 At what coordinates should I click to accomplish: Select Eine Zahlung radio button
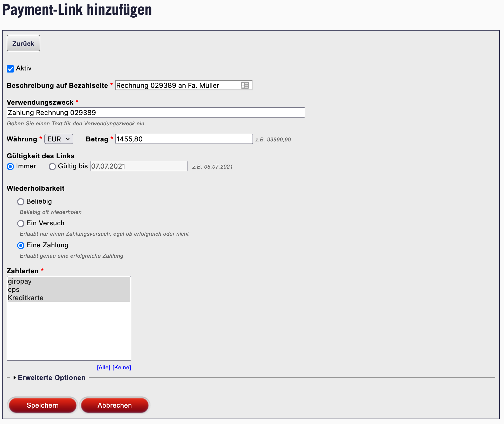(x=21, y=245)
